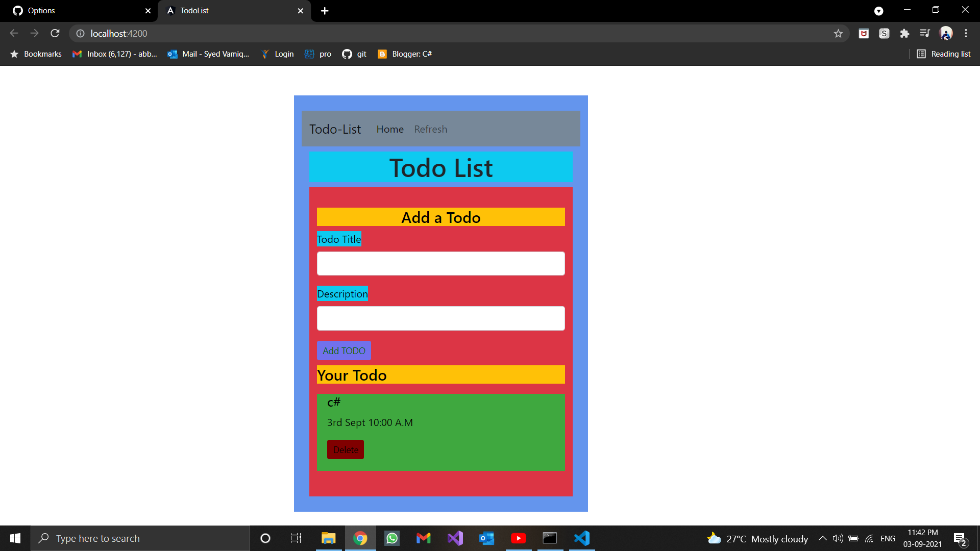Open the tab search dropdown arrow

pos(878,11)
